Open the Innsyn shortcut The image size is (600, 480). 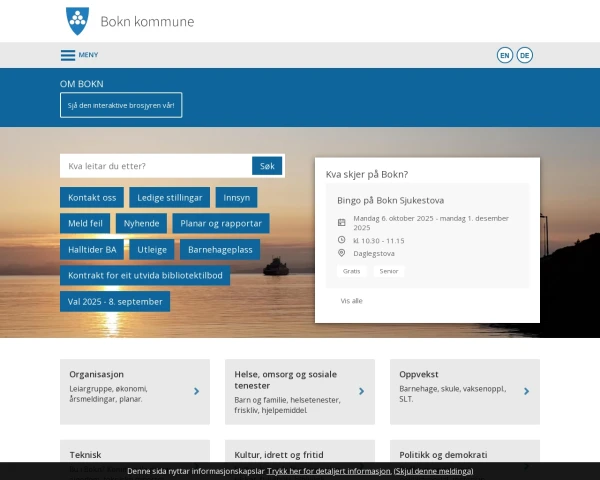point(236,198)
